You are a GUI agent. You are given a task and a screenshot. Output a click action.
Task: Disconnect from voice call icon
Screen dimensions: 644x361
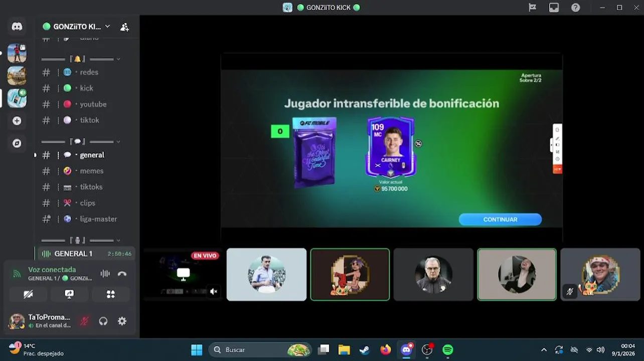pyautogui.click(x=122, y=274)
